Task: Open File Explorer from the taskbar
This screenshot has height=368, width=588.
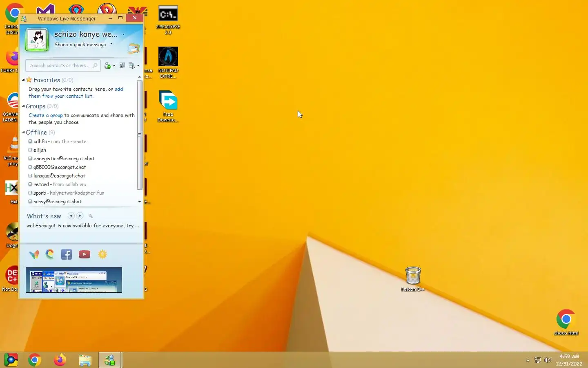Action: tap(85, 360)
